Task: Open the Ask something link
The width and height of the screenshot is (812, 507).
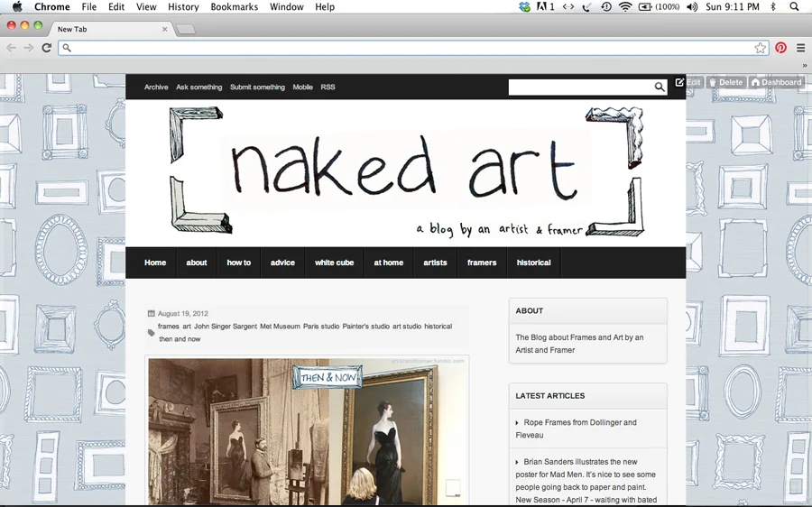Action: click(x=198, y=87)
